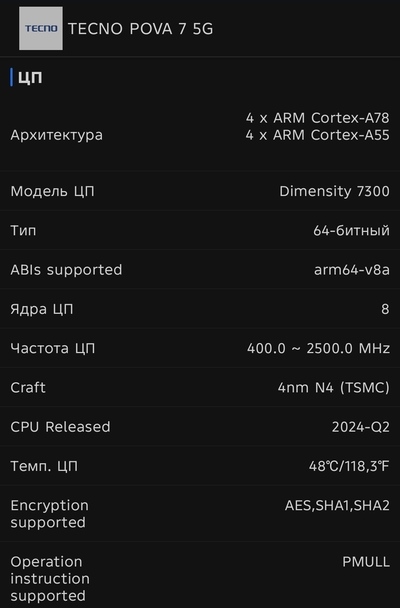Select the Encryption supported row

(200, 513)
